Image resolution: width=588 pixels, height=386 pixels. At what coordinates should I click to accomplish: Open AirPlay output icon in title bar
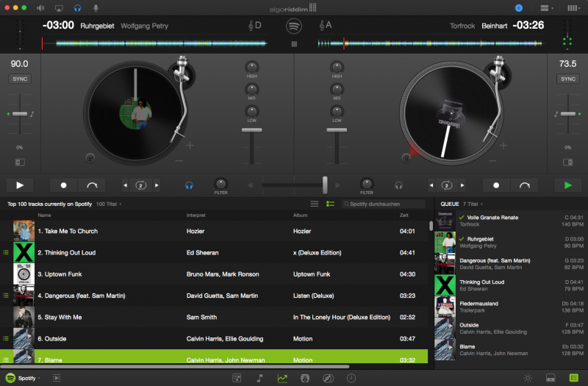pos(59,8)
